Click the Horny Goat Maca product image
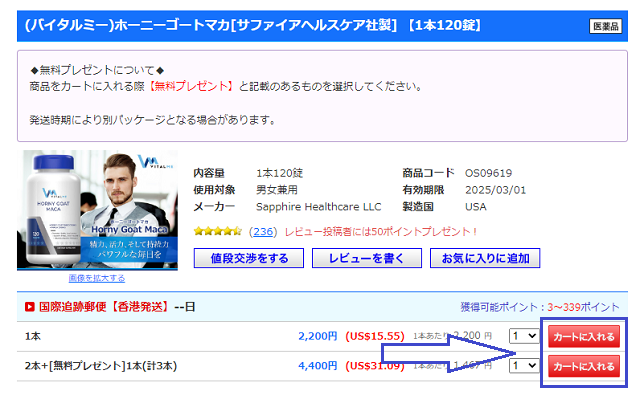This screenshot has width=640, height=395. (97, 210)
